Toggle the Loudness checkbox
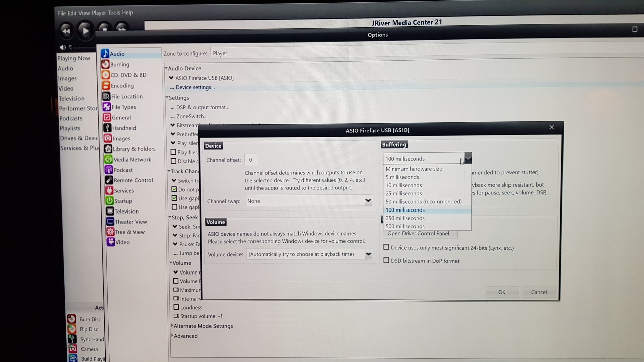 tap(176, 307)
